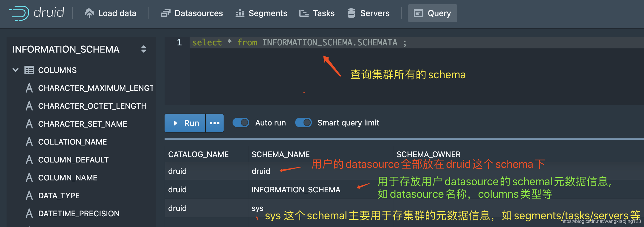
Task: Click into the SQL query editor line
Action: click(x=416, y=43)
